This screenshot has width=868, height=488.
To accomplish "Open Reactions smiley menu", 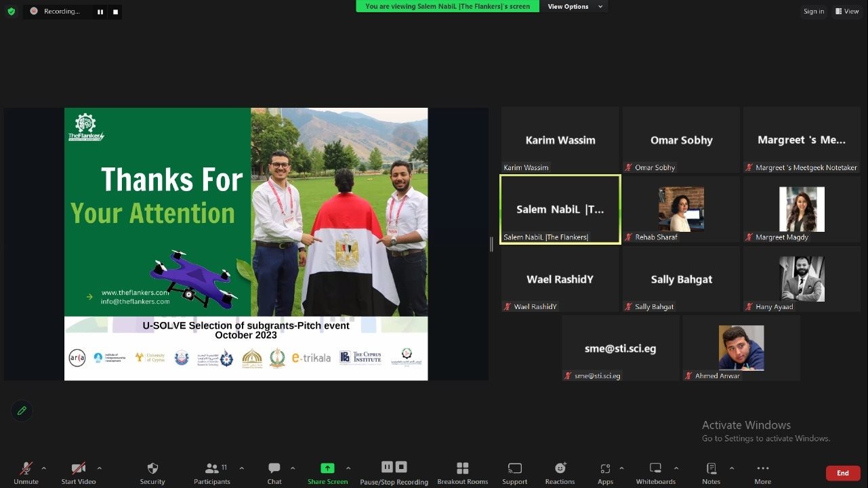I will coord(560,468).
